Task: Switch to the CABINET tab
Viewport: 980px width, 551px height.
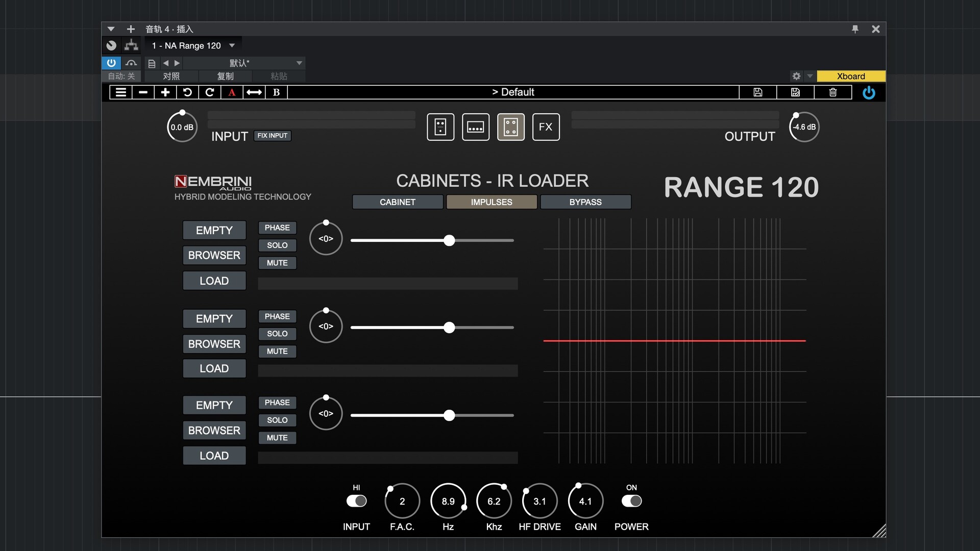Action: tap(398, 202)
